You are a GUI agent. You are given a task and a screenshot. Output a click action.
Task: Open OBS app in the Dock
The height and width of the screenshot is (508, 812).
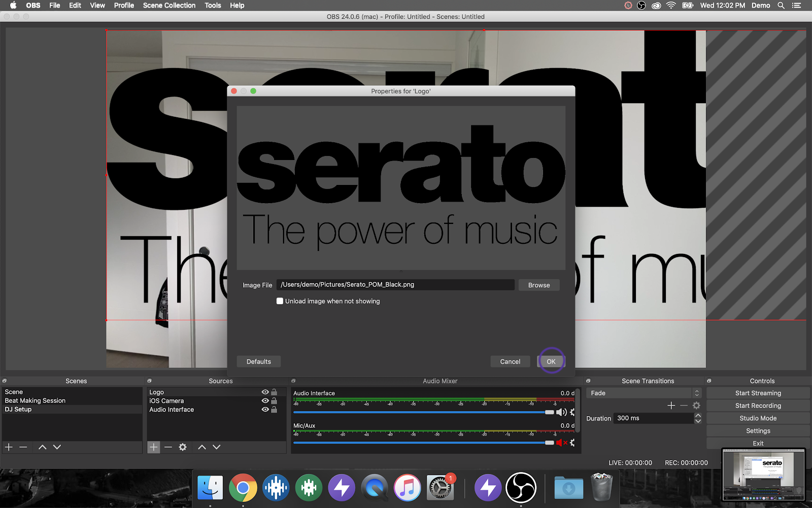point(521,488)
